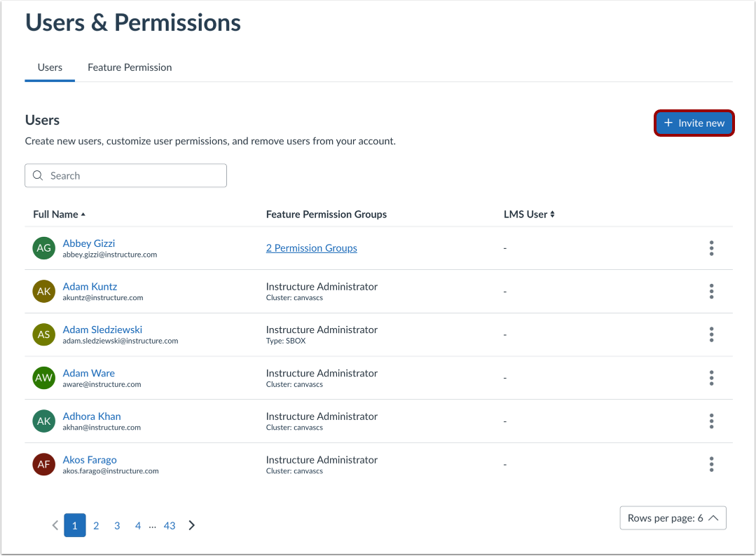
Task: Click Akos Farago's red AF avatar
Action: [43, 464]
